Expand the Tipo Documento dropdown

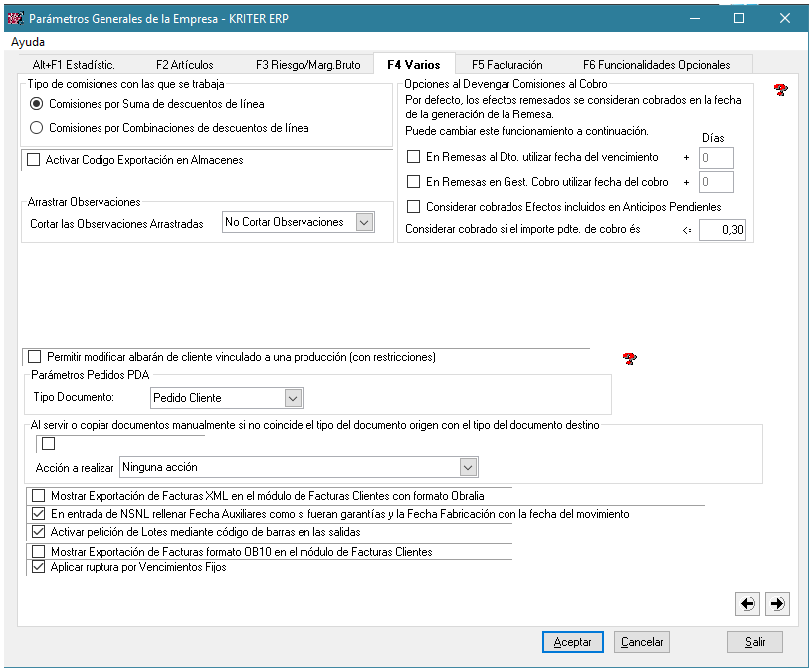coord(293,398)
